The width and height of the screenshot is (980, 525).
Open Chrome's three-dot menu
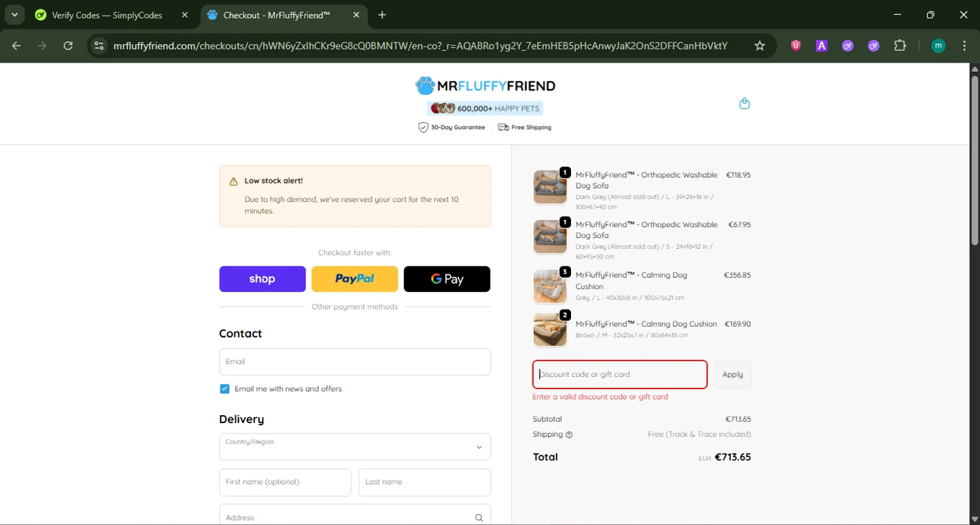964,46
